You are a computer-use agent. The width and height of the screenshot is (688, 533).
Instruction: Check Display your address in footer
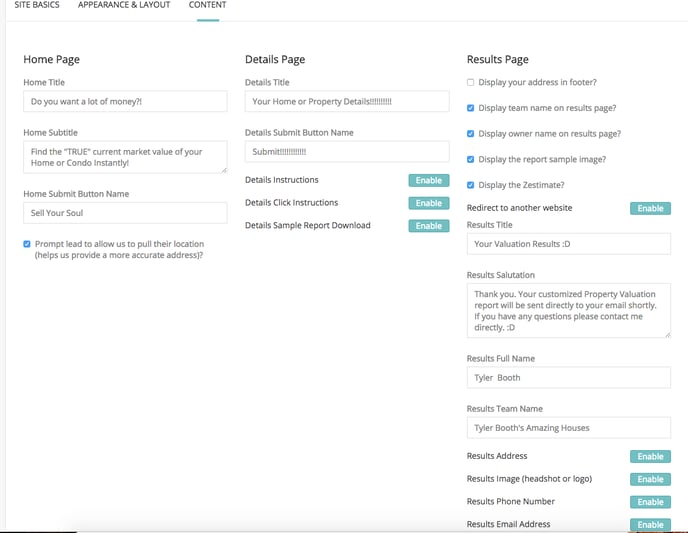[x=470, y=82]
